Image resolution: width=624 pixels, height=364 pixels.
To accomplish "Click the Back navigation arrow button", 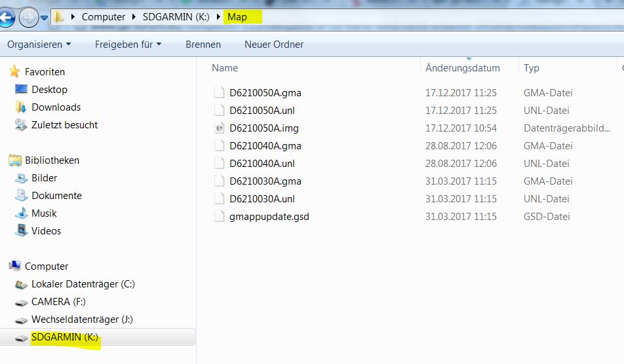I will [7, 18].
